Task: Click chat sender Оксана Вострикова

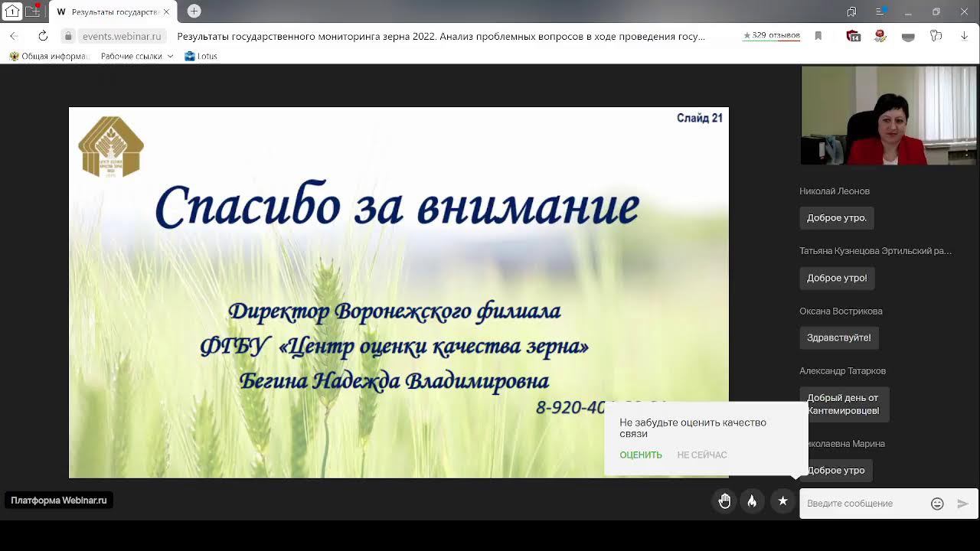Action: tap(841, 311)
